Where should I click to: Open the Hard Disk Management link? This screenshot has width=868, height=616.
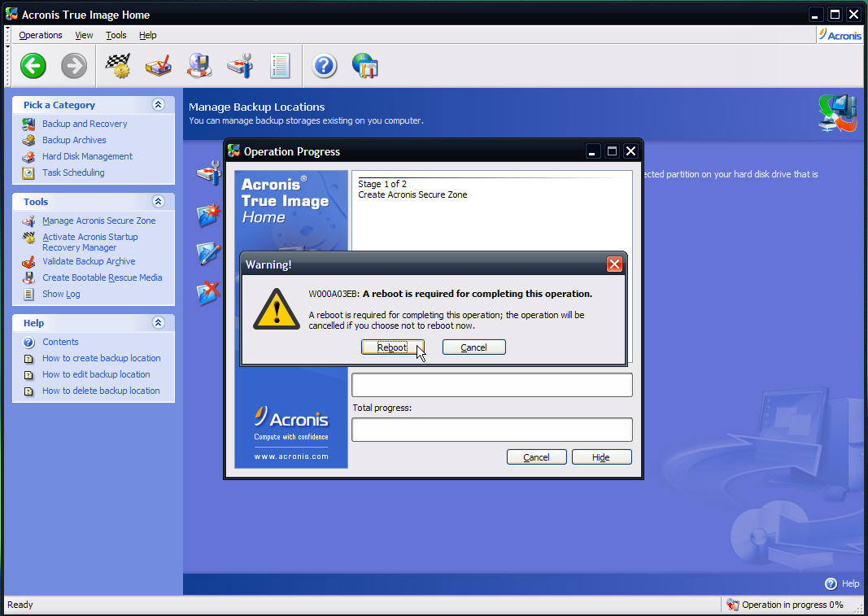[x=88, y=156]
